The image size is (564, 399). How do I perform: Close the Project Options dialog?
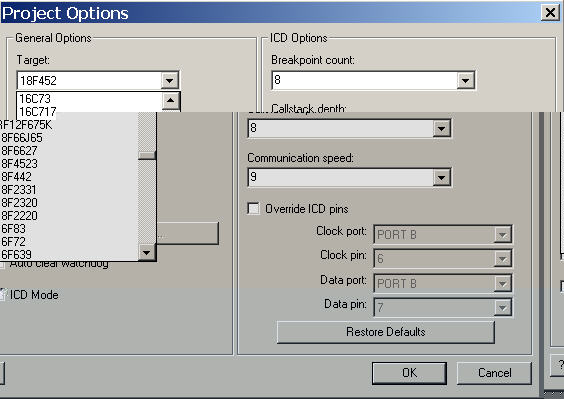[x=550, y=13]
